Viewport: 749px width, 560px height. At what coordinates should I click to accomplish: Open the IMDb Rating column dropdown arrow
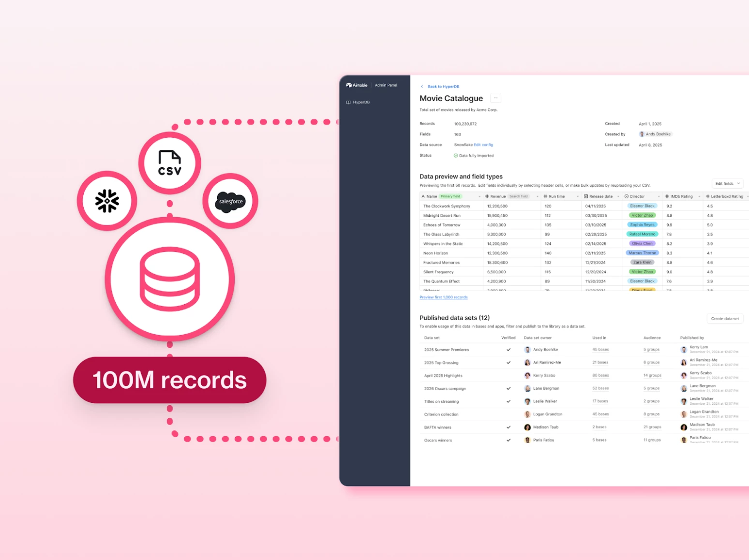coord(699,197)
